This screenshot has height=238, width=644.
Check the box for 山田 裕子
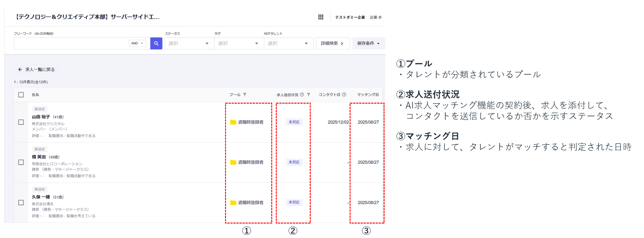(21, 122)
